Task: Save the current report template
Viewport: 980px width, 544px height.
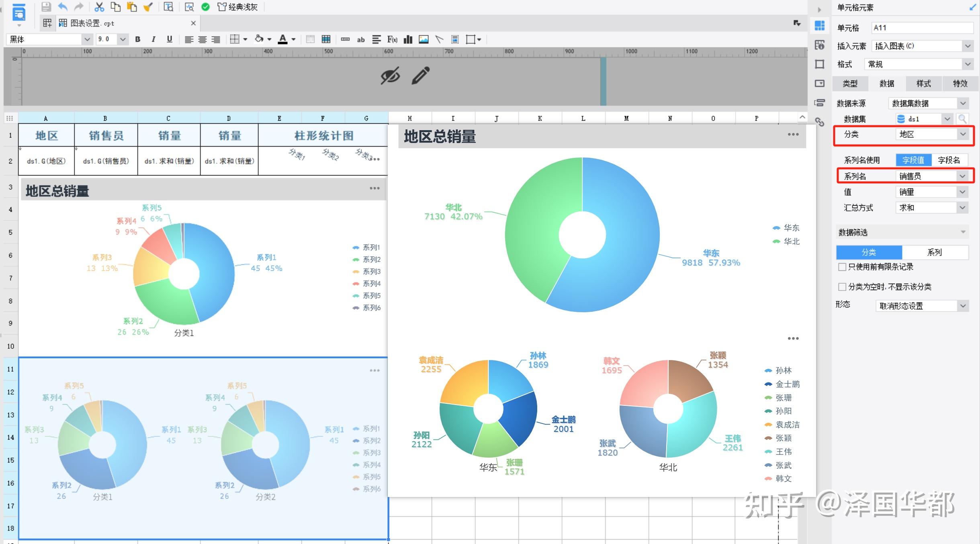Action: (46, 6)
